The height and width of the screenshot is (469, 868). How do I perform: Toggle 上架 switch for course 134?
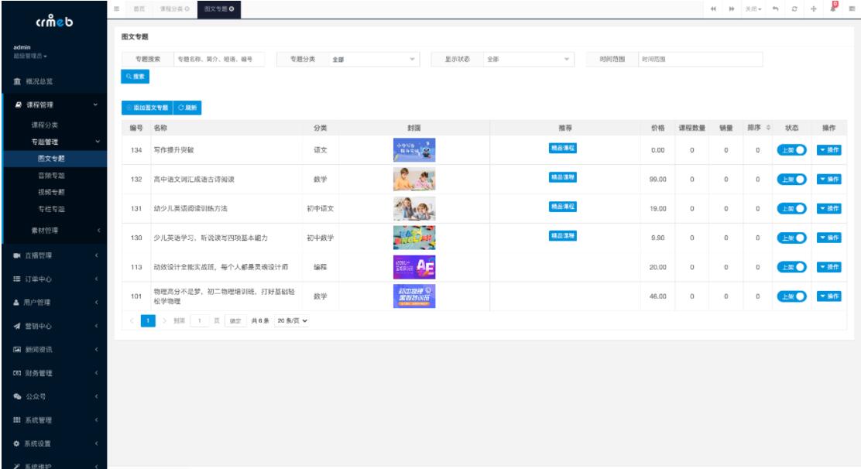coord(791,150)
